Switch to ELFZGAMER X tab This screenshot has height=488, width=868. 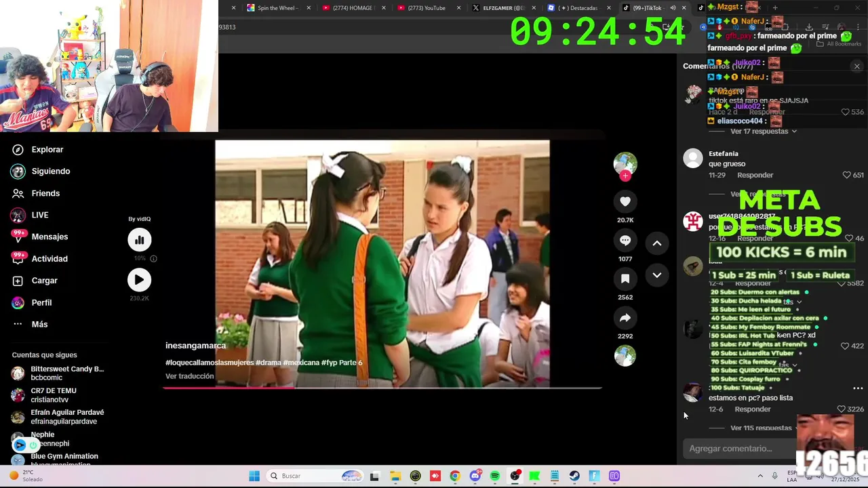(x=503, y=8)
